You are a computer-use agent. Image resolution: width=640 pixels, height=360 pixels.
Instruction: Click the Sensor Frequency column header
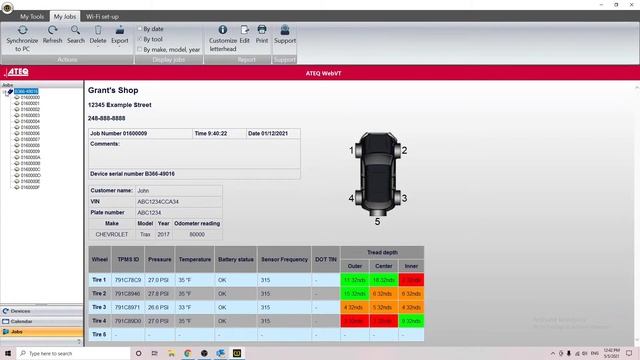click(x=284, y=259)
